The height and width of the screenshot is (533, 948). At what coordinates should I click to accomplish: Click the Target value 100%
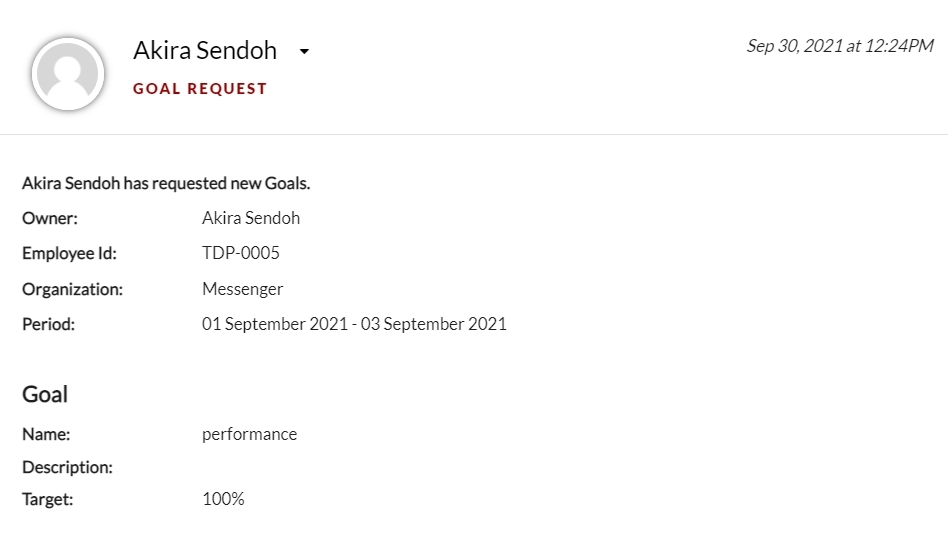pos(223,499)
